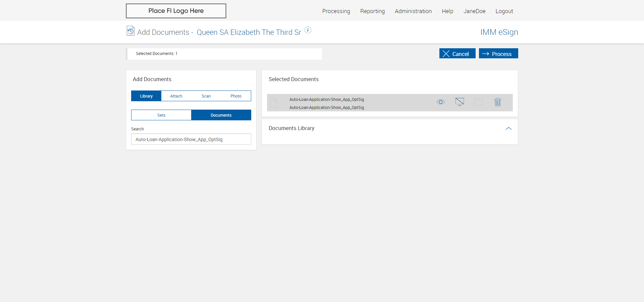The height and width of the screenshot is (302, 644).
Task: Select the Documents toggle
Action: [x=221, y=115]
